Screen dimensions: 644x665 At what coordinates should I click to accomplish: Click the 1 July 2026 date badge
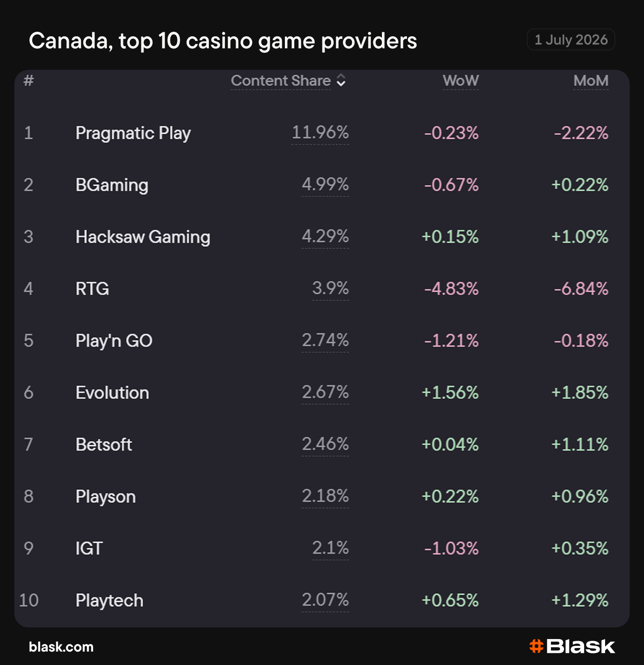571,40
